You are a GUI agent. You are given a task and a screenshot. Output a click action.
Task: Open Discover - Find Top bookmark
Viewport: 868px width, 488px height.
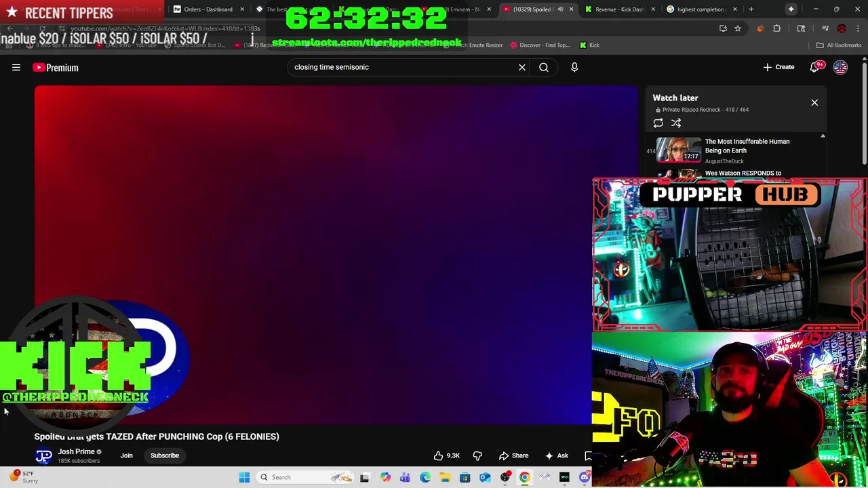(540, 45)
